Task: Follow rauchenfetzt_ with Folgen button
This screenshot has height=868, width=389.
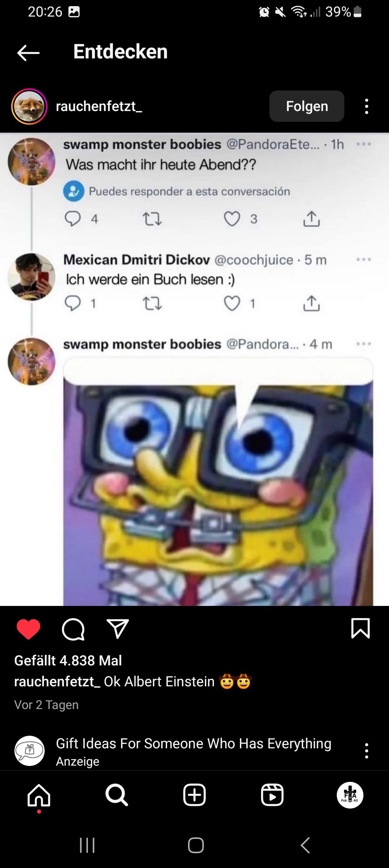Action: [307, 106]
